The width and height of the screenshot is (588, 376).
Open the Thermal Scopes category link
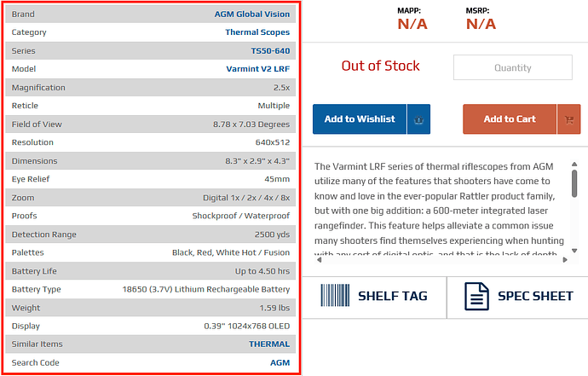coord(257,32)
